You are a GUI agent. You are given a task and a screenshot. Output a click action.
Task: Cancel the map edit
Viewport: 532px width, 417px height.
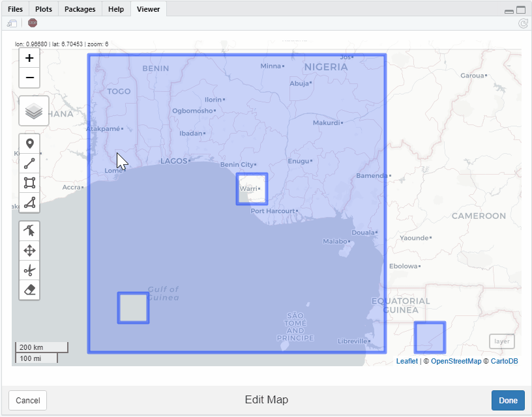[x=27, y=400]
